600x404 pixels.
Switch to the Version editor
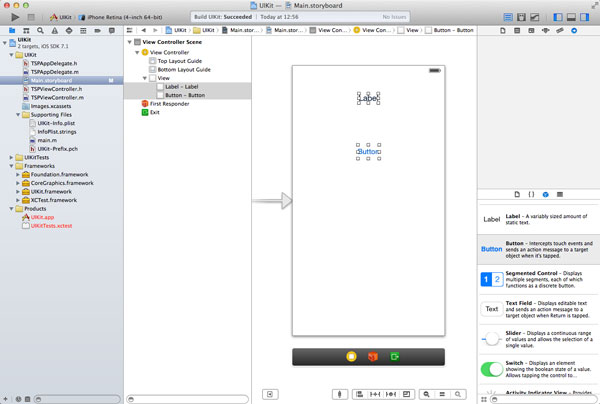[535, 17]
